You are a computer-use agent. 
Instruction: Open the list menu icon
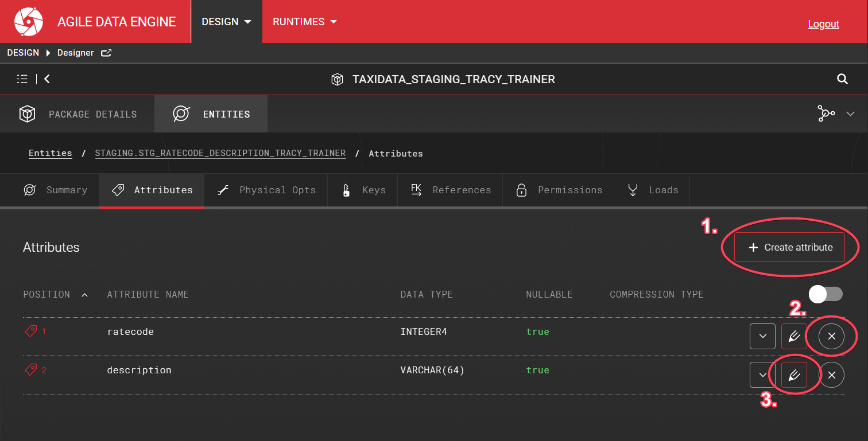pos(22,79)
